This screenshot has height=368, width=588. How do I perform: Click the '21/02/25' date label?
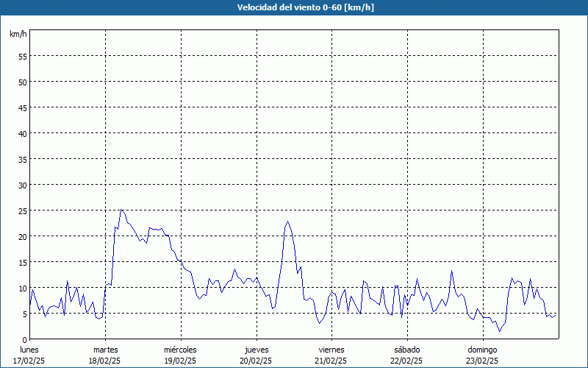pyautogui.click(x=331, y=361)
